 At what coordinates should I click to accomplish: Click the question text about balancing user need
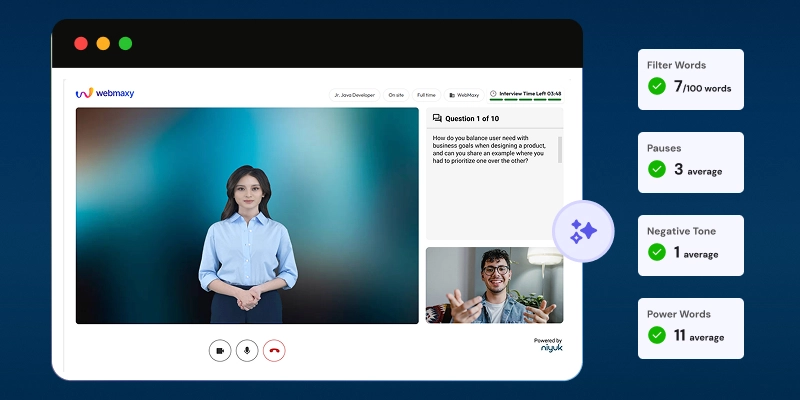click(488, 149)
